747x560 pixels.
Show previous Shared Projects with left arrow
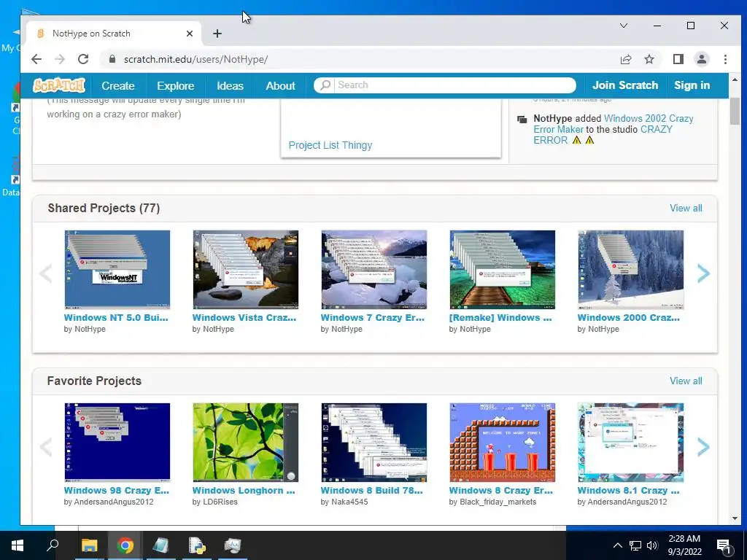pos(46,273)
